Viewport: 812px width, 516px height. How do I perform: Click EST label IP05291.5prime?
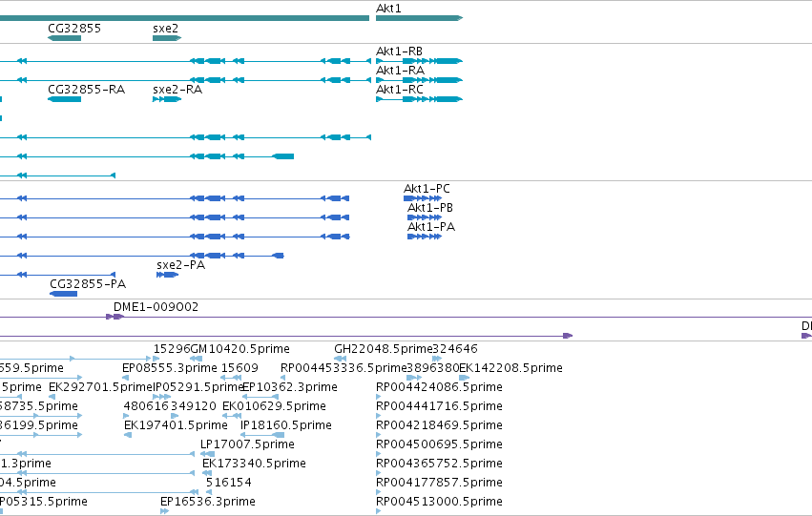pos(198,387)
